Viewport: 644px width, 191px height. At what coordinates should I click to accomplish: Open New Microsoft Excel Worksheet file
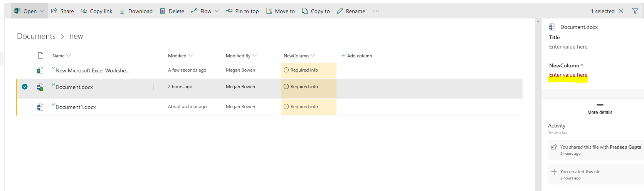click(x=92, y=70)
